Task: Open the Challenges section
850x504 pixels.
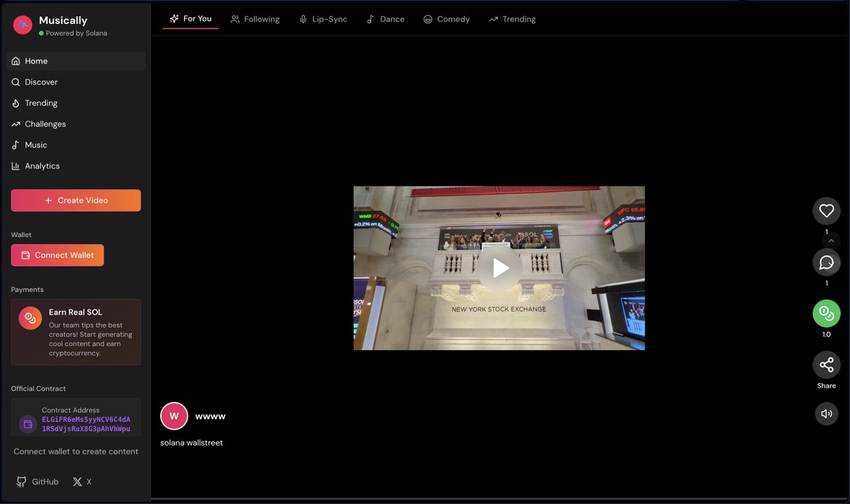Action: tap(46, 123)
